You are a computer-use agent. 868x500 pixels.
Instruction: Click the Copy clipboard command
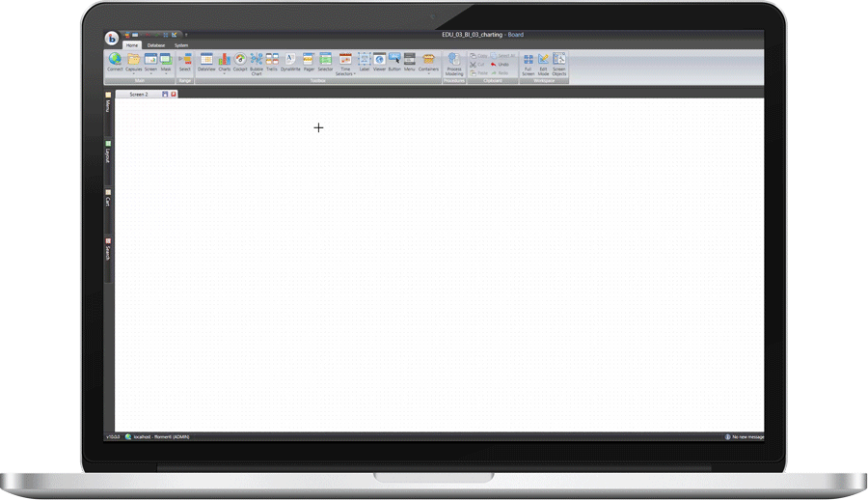(x=478, y=56)
